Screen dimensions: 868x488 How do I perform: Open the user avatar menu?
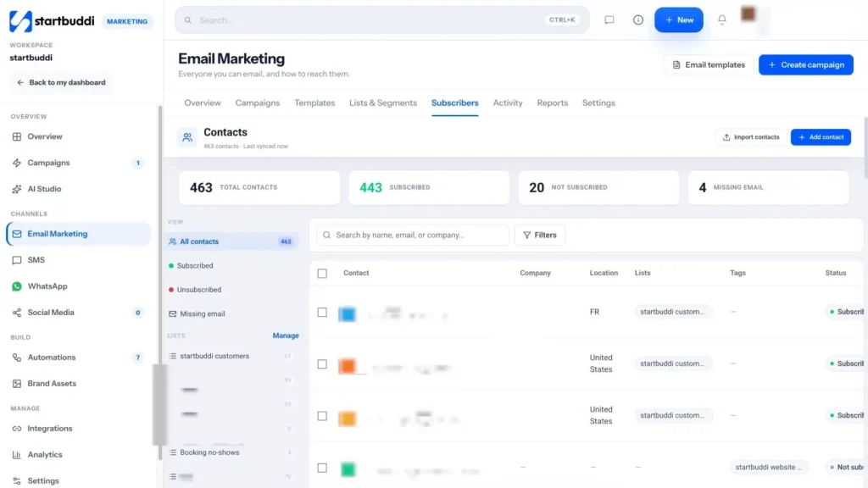point(748,14)
